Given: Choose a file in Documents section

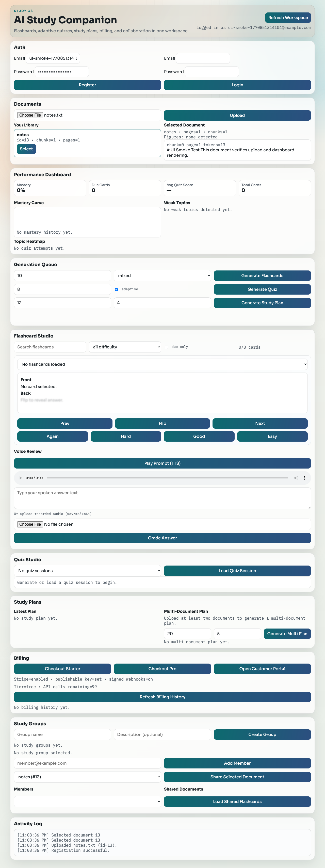Looking at the screenshot, I should pyautogui.click(x=30, y=115).
